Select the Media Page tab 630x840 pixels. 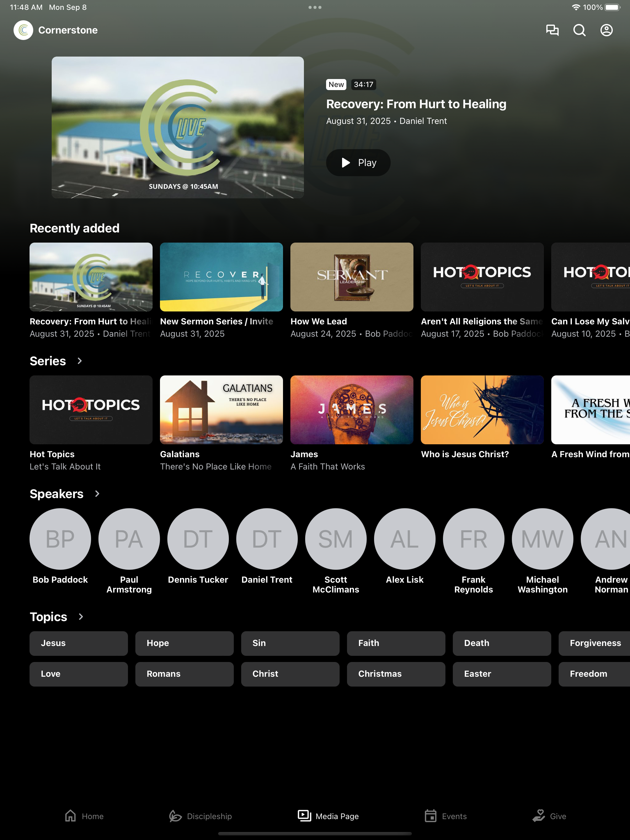(328, 816)
